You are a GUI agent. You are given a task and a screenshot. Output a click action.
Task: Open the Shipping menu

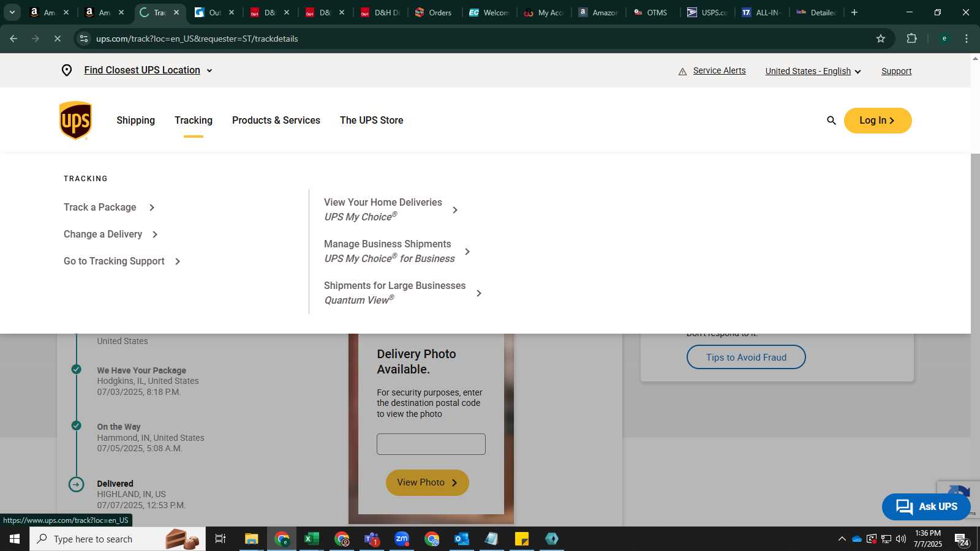(x=136, y=120)
